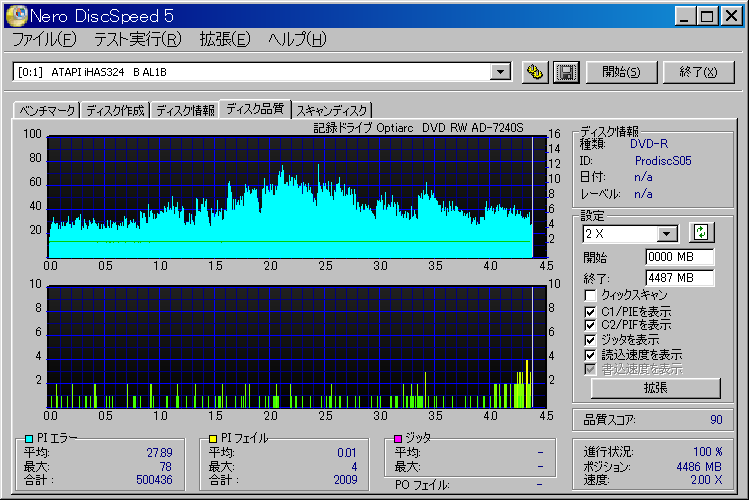Select the ディスク品質 tab
This screenshot has height=500, width=749.
click(255, 109)
